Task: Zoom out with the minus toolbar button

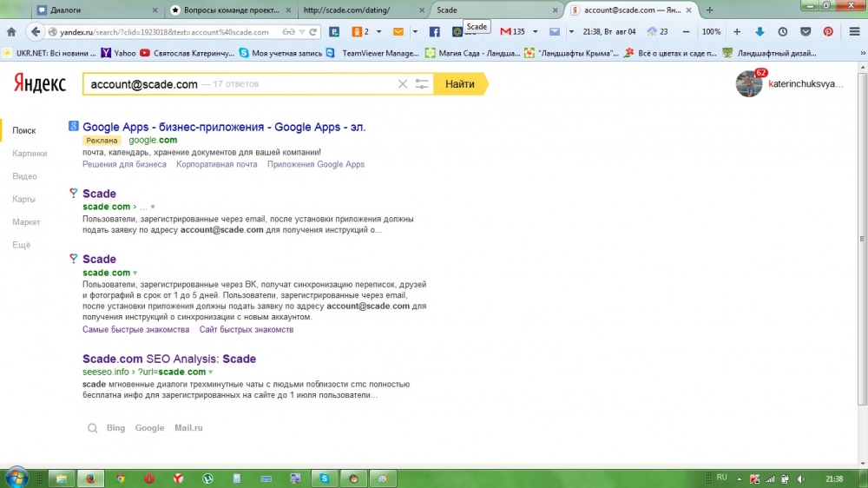Action: [686, 32]
